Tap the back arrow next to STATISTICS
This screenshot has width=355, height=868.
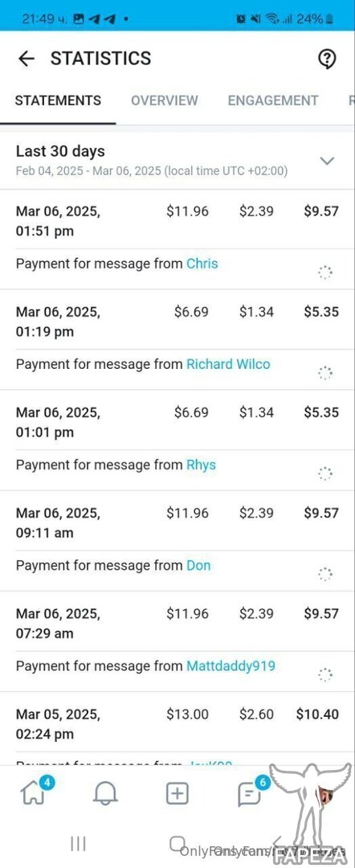click(x=26, y=58)
